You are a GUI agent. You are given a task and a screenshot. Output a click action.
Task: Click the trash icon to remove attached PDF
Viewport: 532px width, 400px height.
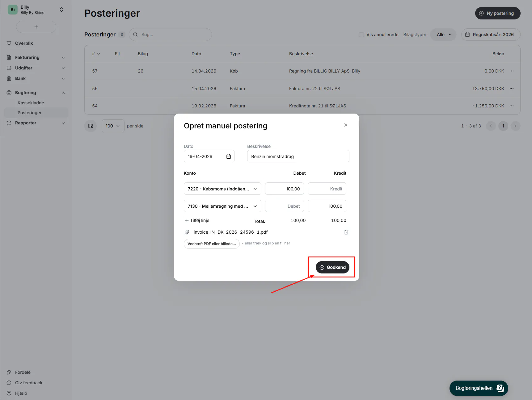coord(346,232)
